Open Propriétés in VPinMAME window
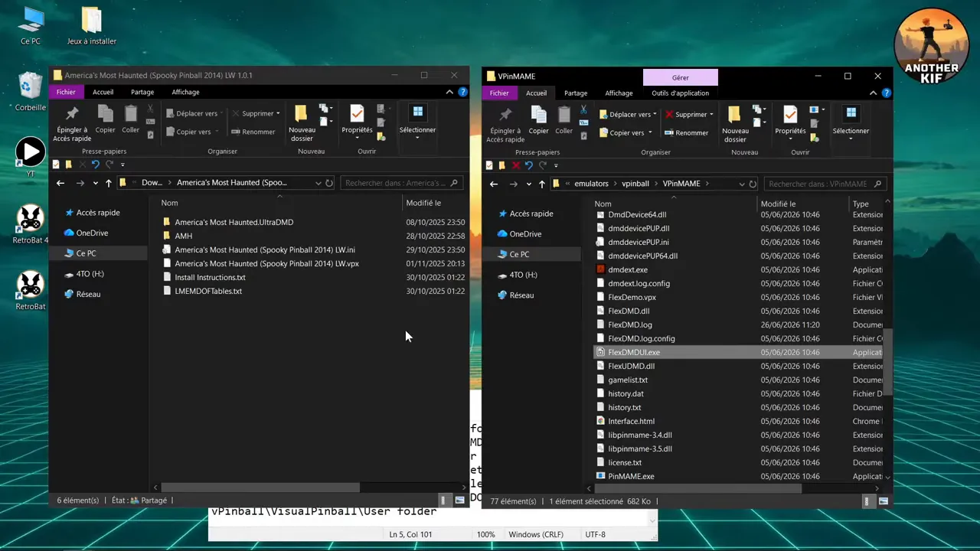Image resolution: width=980 pixels, height=551 pixels. 790,121
